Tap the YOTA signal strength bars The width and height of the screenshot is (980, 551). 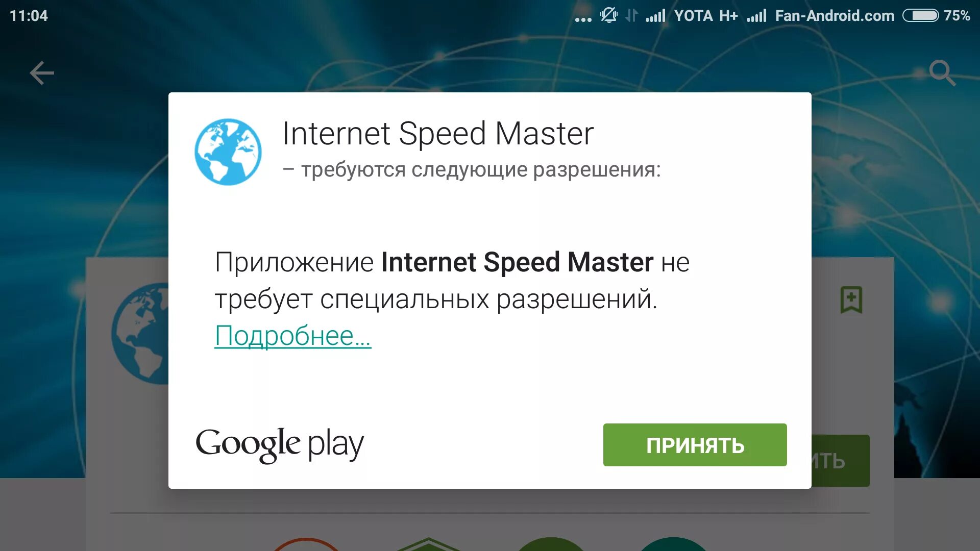(x=655, y=16)
